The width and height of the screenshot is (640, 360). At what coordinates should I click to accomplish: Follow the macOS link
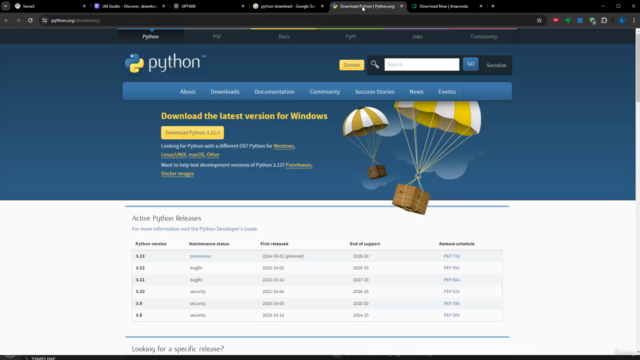pyautogui.click(x=196, y=155)
